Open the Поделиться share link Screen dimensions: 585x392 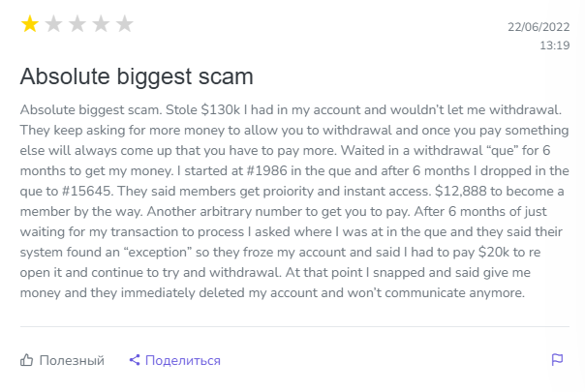pos(183,360)
